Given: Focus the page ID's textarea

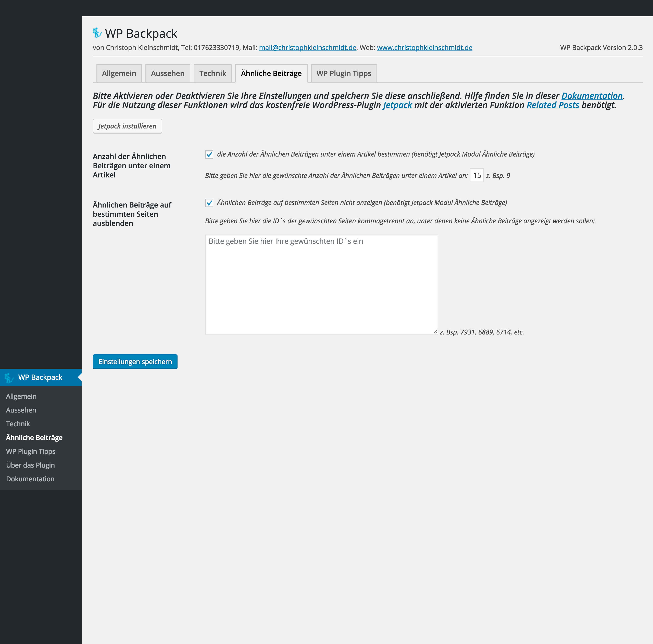Looking at the screenshot, I should click(321, 285).
